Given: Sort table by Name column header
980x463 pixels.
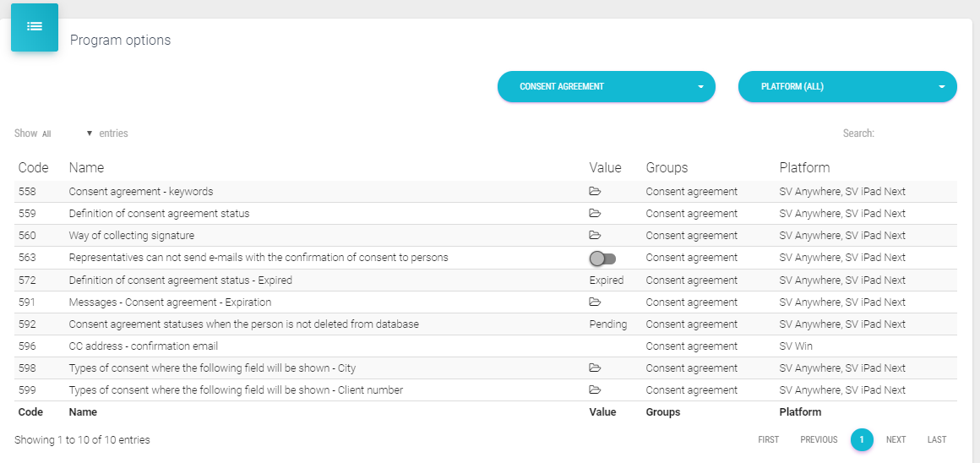Looking at the screenshot, I should 86,167.
